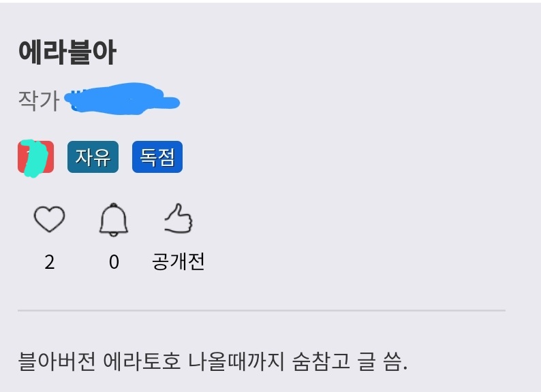
Task: Click the 공개전 label under thumbs-up
Action: point(179,261)
